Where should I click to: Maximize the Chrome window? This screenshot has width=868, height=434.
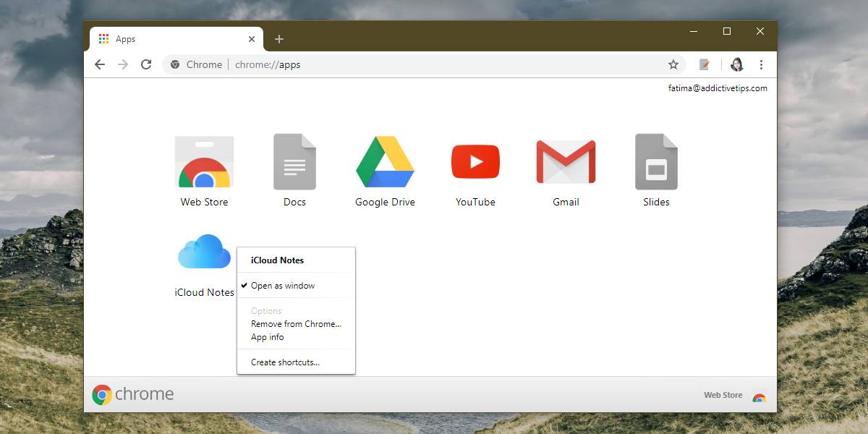(x=727, y=31)
